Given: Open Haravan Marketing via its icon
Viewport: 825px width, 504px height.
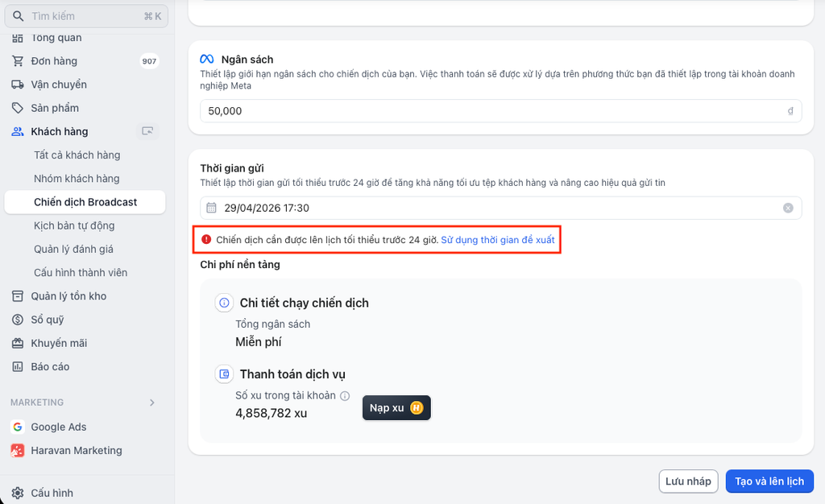Looking at the screenshot, I should (18, 451).
